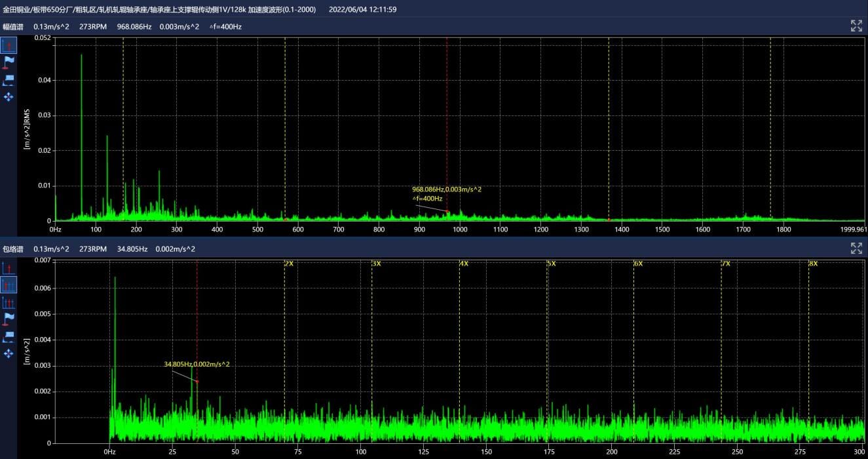This screenshot has width=868, height=459.
Task: Click peak label tool in amplitude spectrum toolbar
Action: (9, 80)
